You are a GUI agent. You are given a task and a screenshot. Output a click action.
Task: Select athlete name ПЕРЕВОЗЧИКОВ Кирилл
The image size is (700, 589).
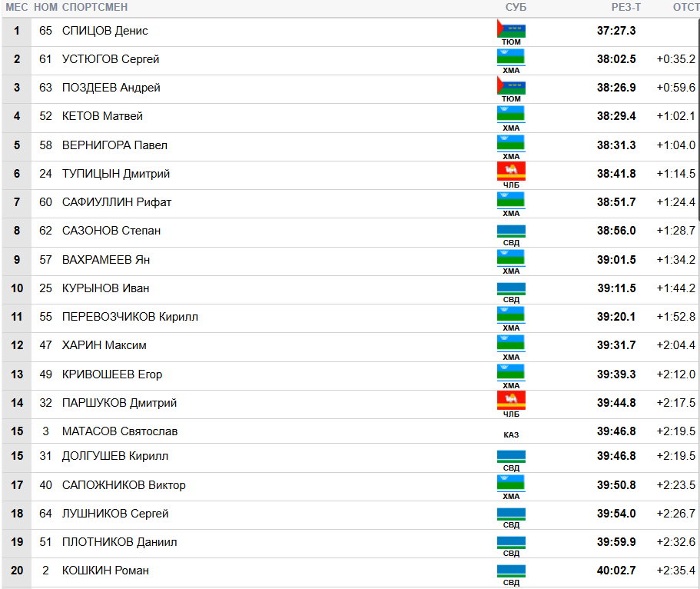(130, 317)
